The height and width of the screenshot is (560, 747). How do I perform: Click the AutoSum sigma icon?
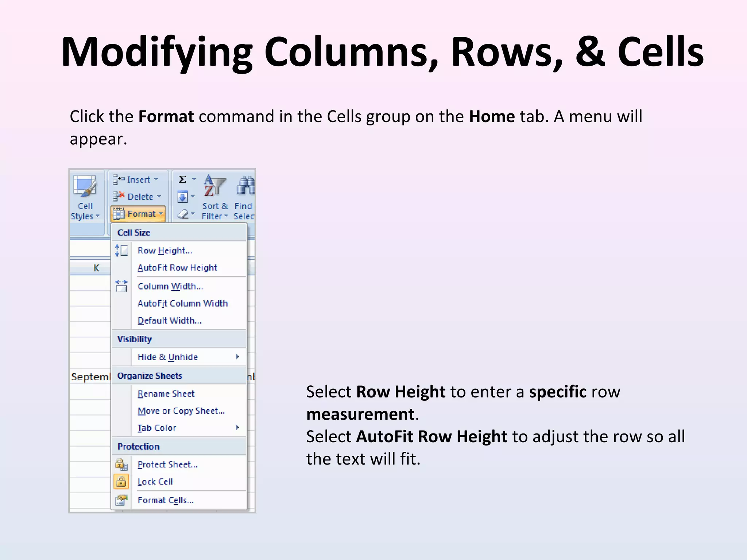[x=182, y=179]
